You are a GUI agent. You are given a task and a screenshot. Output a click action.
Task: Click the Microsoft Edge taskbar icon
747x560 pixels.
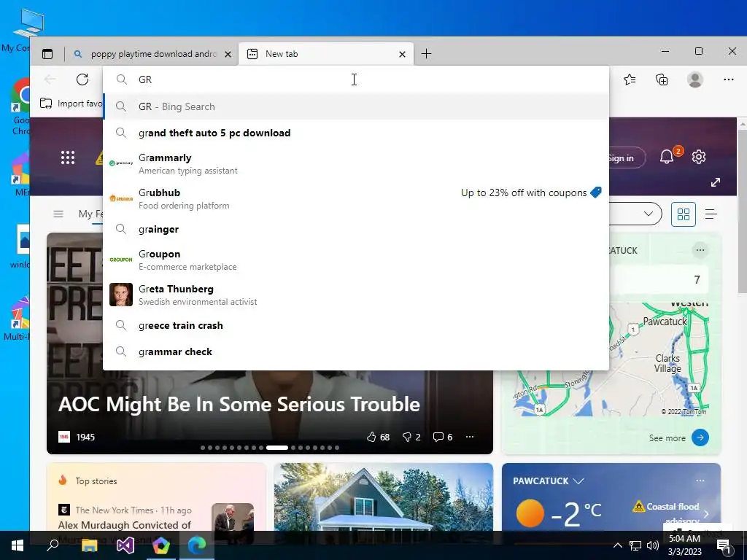(x=197, y=545)
